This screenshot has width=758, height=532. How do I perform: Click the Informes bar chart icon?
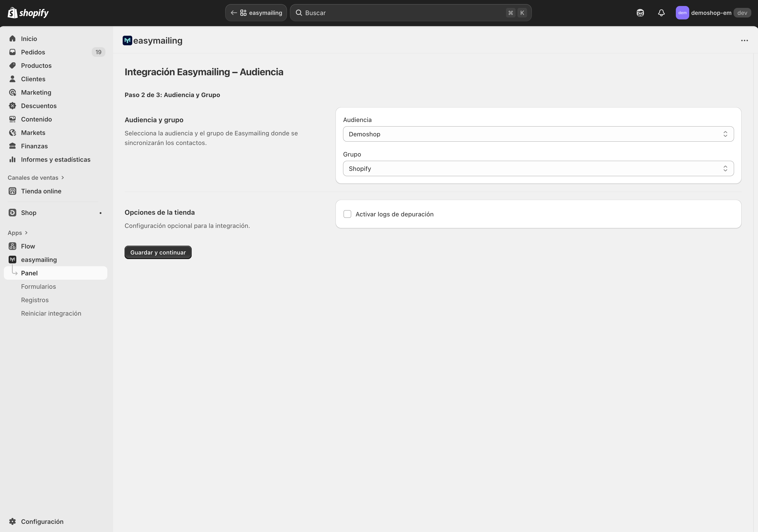12,160
